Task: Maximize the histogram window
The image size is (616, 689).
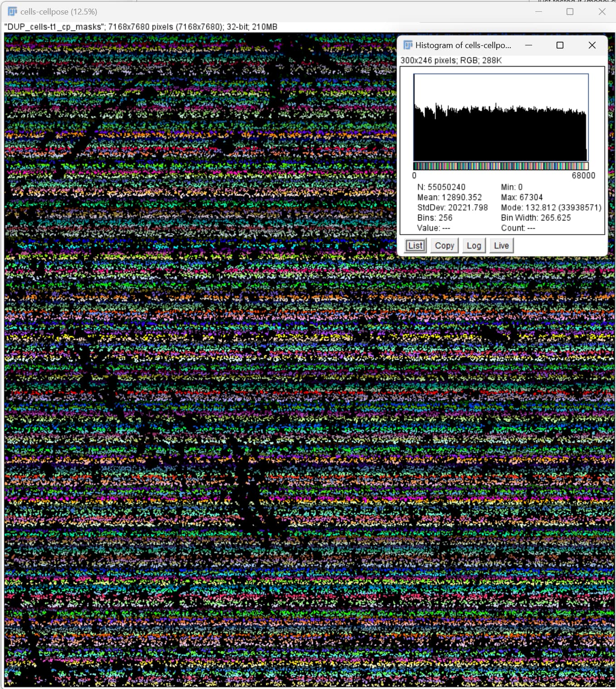Action: coord(560,45)
